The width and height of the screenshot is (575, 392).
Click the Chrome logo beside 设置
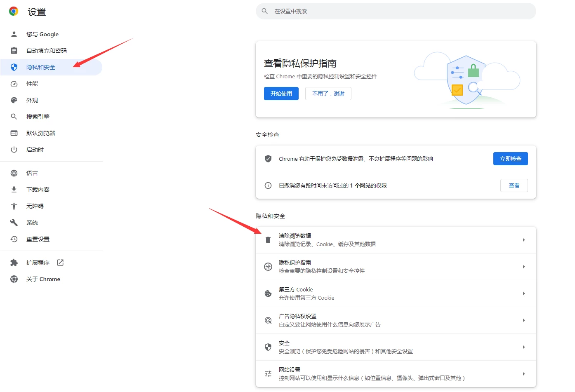pos(14,12)
